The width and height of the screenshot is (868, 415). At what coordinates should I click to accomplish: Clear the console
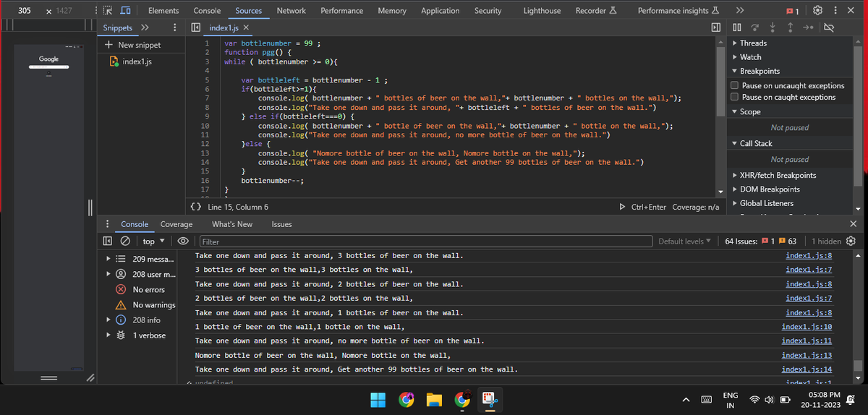pos(124,241)
